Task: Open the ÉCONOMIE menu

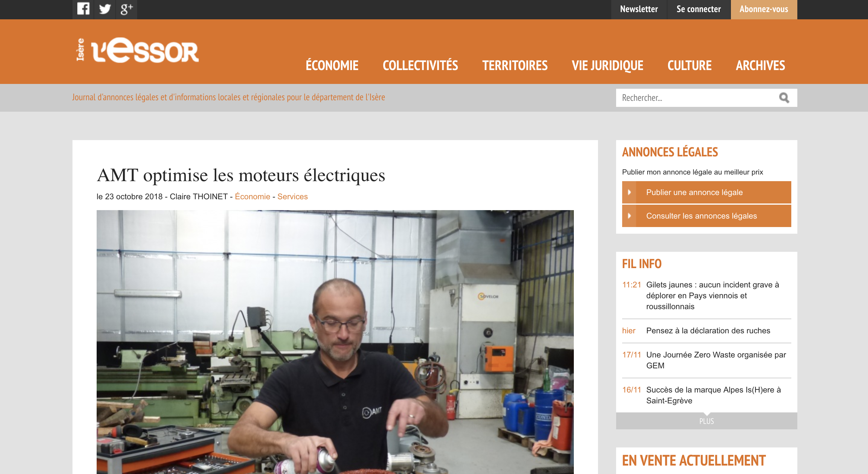Action: [332, 65]
